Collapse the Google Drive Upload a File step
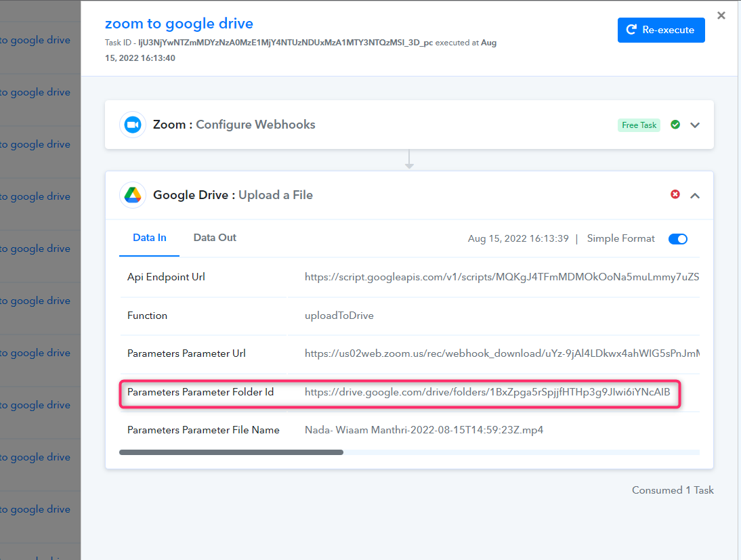Image resolution: width=741 pixels, height=560 pixels. click(x=695, y=196)
